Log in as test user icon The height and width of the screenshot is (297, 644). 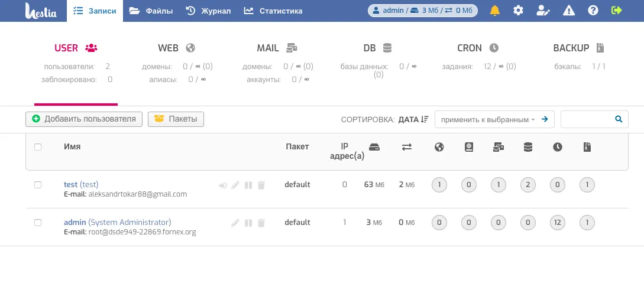click(x=222, y=185)
